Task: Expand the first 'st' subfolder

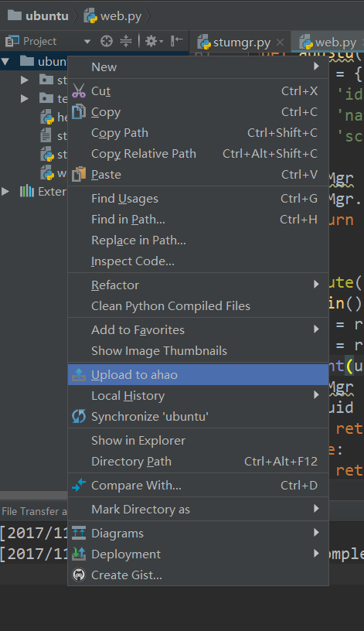Action: point(25,80)
